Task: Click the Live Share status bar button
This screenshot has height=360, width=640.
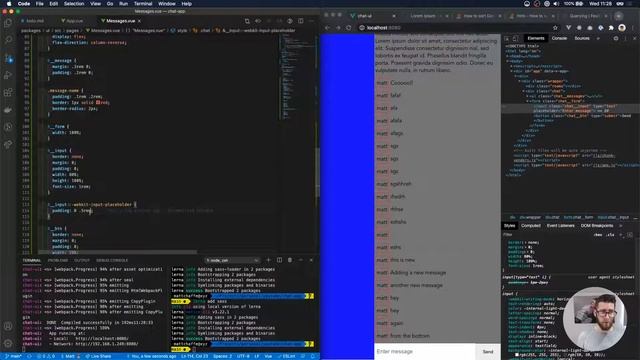Action: [98, 356]
